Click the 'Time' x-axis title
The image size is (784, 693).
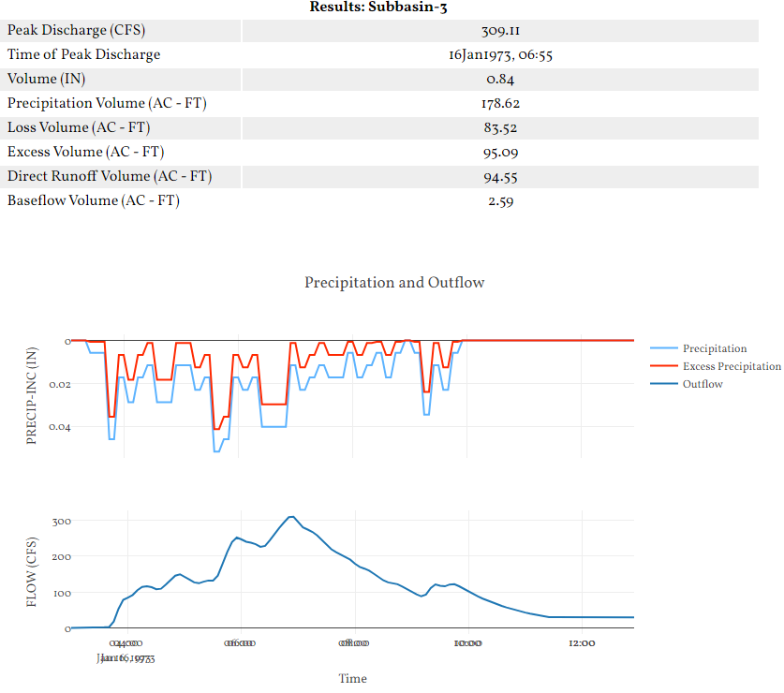(x=352, y=679)
